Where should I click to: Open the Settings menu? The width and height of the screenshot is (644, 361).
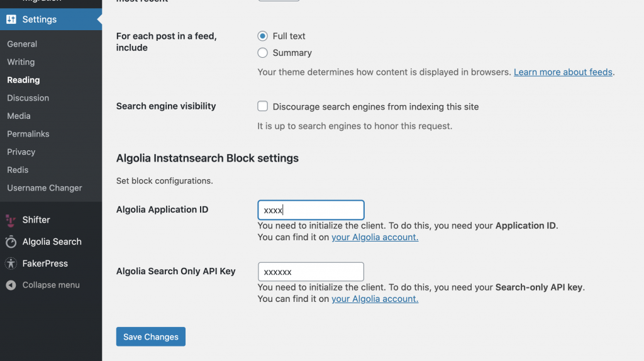[51, 19]
